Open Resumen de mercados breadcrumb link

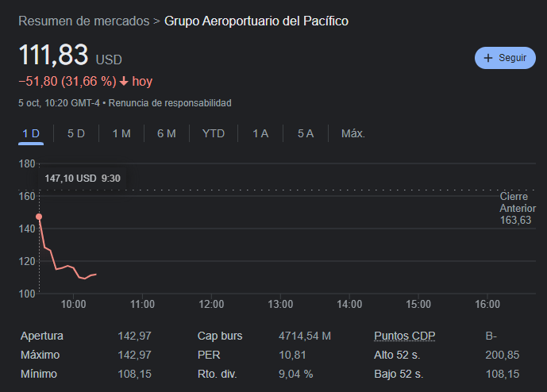pos(84,21)
